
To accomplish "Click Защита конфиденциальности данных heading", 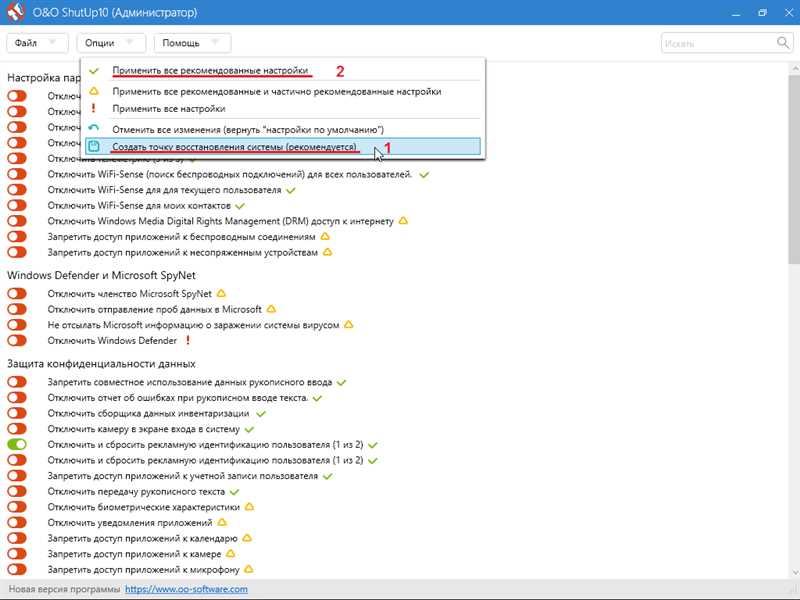I will pos(101,364).
